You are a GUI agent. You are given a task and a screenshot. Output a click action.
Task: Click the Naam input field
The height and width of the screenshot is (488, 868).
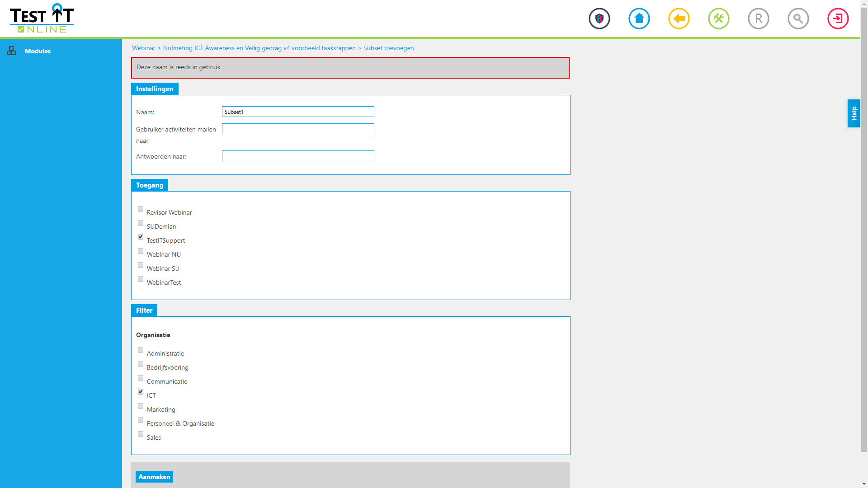[x=298, y=112]
